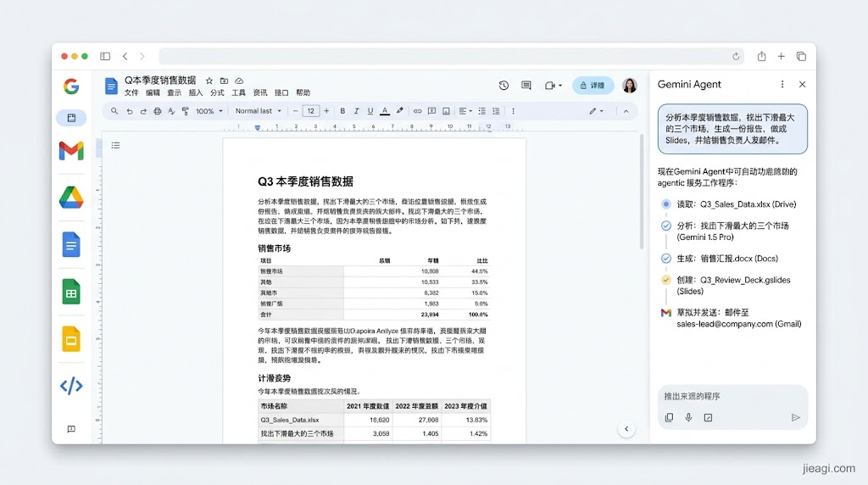868x485 pixels.
Task: Open the document outline icon
Action: pyautogui.click(x=115, y=146)
